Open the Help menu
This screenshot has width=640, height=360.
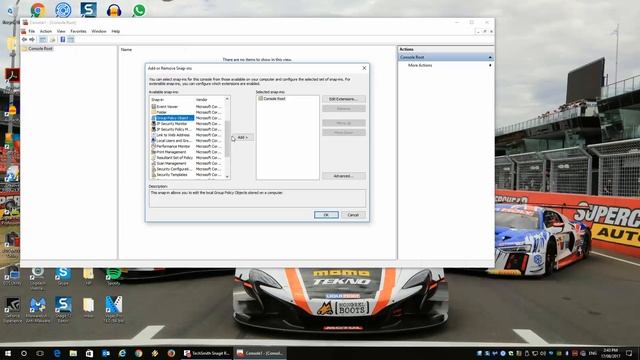pyautogui.click(x=116, y=31)
